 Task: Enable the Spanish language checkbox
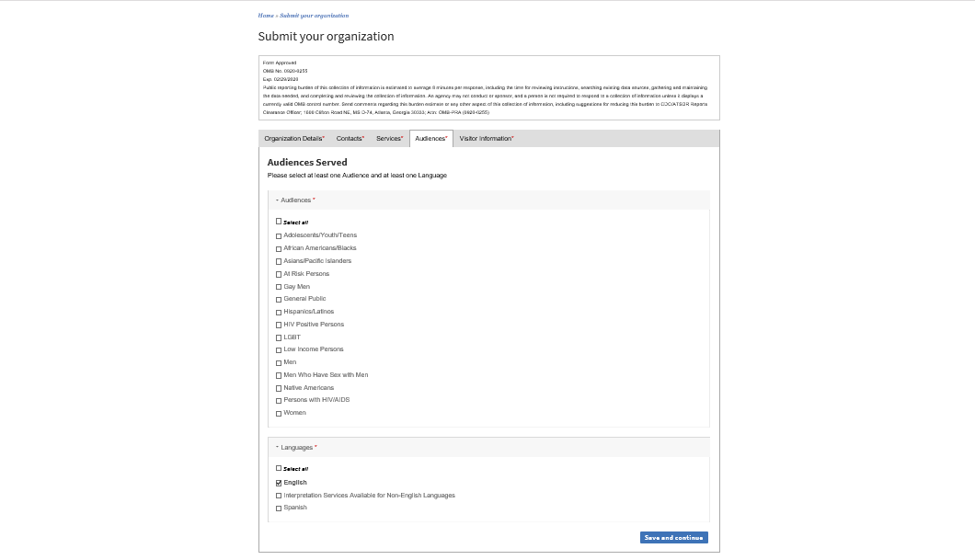pos(279,509)
